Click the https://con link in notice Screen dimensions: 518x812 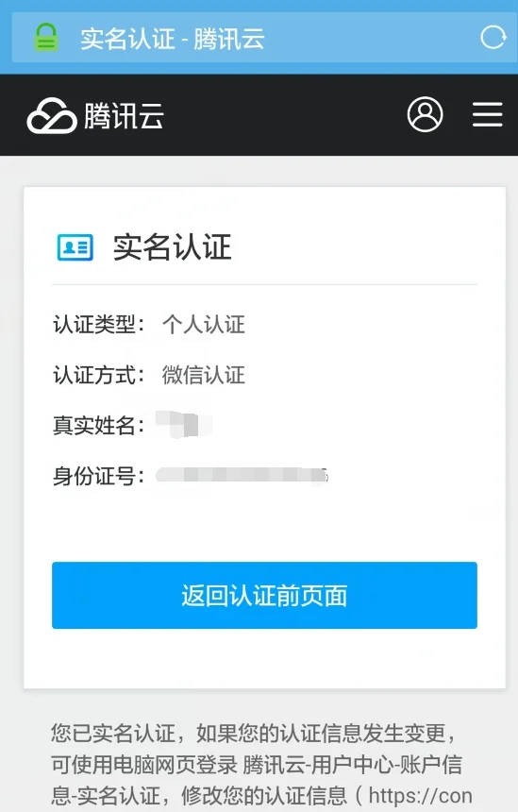click(420, 795)
